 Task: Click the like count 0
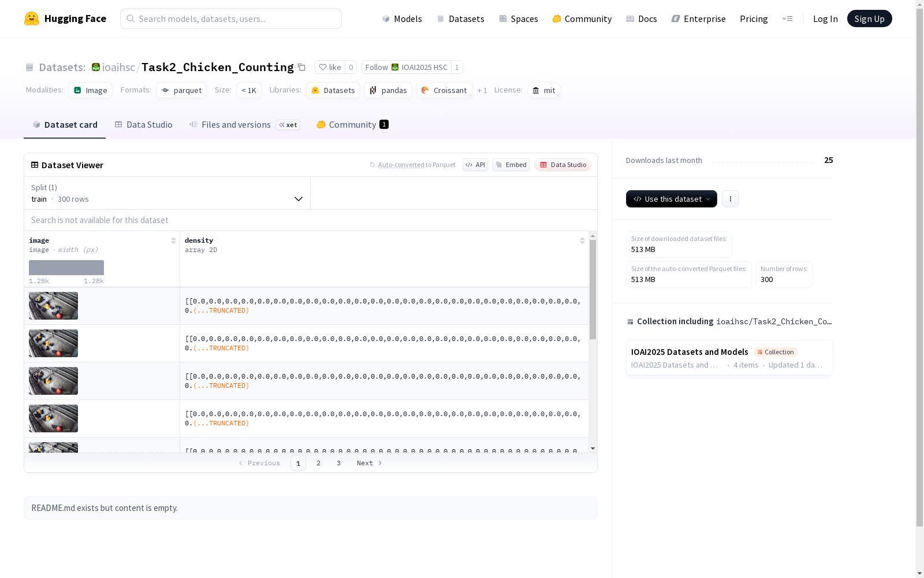351,67
